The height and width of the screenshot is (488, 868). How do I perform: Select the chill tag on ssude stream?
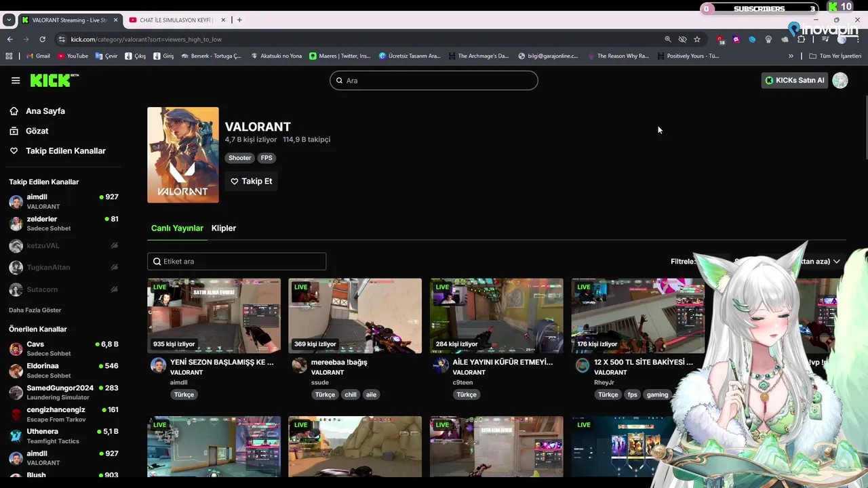351,394
